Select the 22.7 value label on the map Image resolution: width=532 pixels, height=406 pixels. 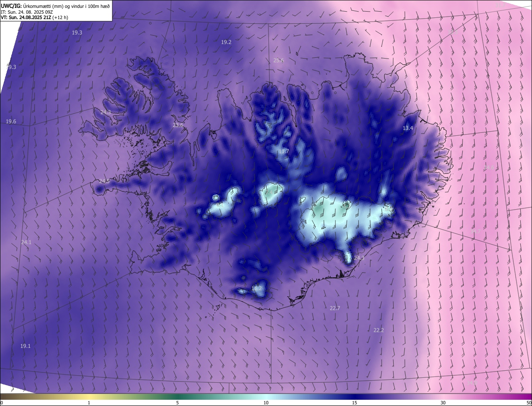pyautogui.click(x=335, y=308)
